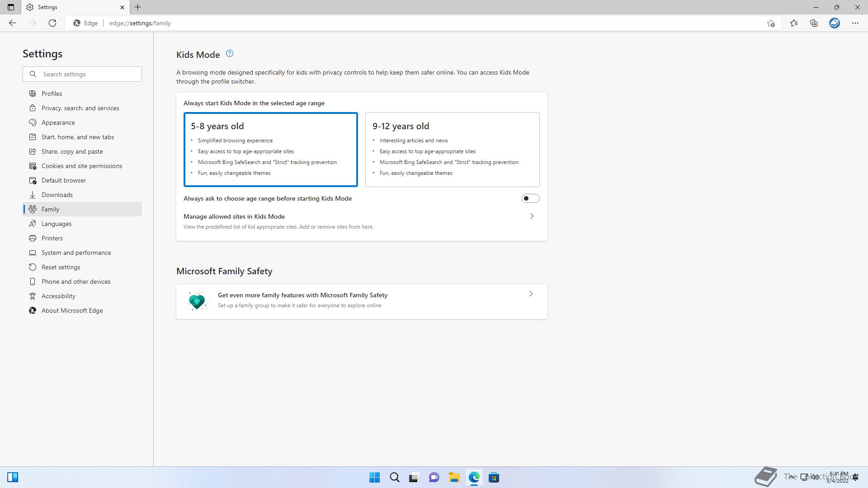Toggle always ask age range switch
This screenshot has width=868, height=488.
click(x=530, y=198)
